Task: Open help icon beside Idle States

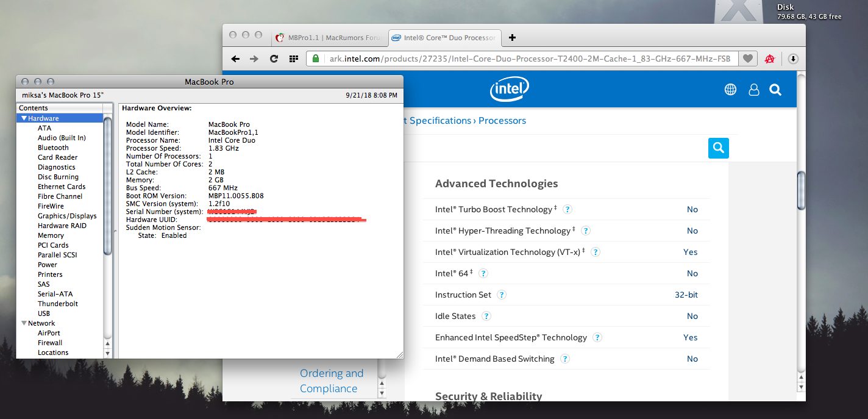Action: (486, 316)
